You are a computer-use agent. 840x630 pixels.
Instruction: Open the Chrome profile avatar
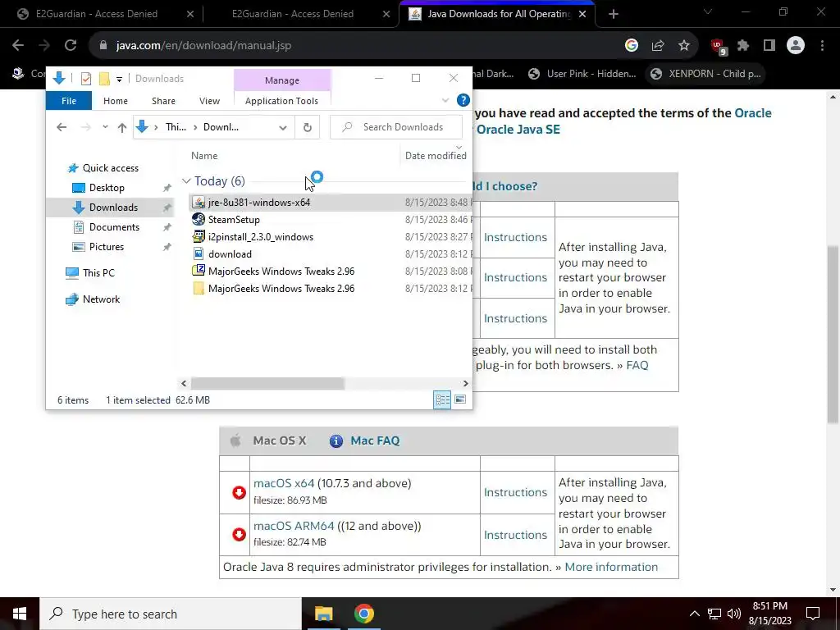pyautogui.click(x=796, y=46)
